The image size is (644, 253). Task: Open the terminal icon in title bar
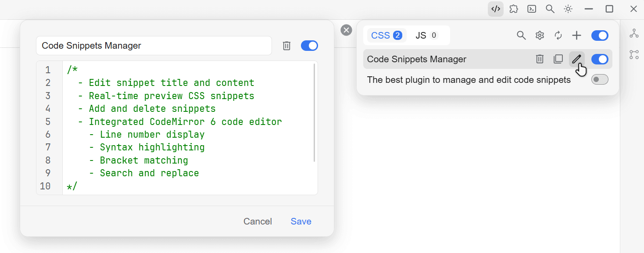(532, 9)
